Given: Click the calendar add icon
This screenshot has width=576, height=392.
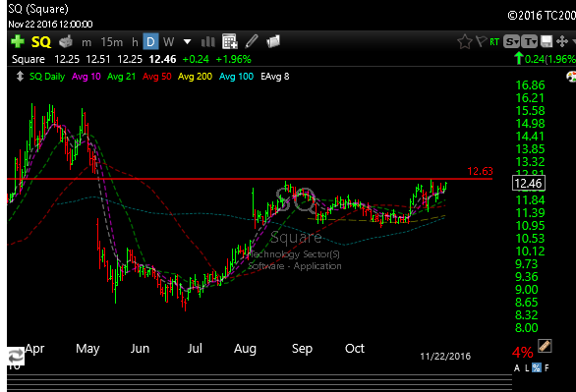Looking at the screenshot, I should click(x=230, y=41).
